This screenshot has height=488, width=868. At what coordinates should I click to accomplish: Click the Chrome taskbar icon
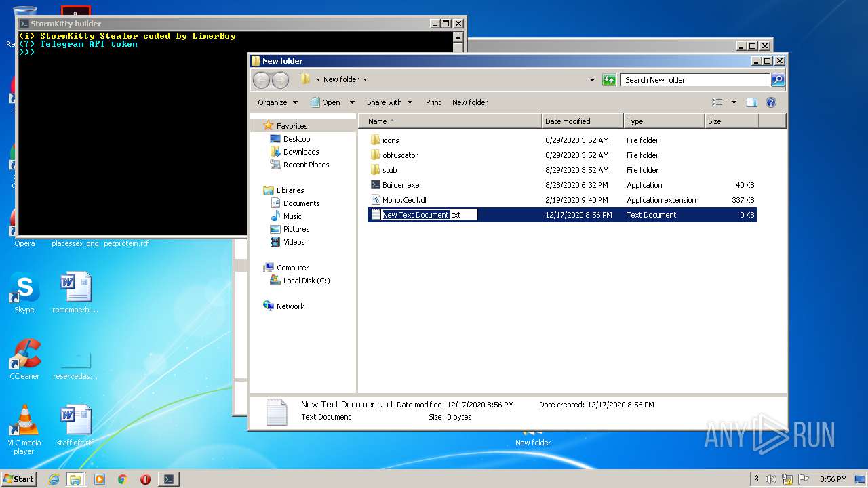tap(123, 479)
